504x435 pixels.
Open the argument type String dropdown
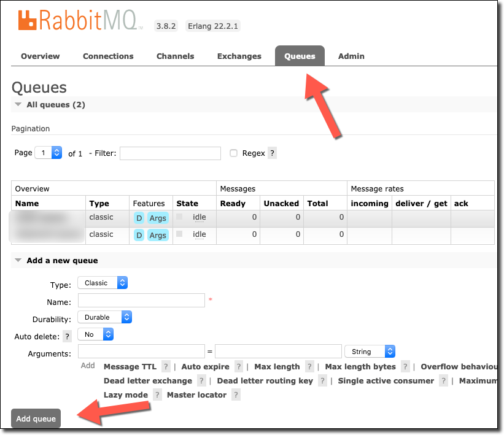pyautogui.click(x=370, y=352)
